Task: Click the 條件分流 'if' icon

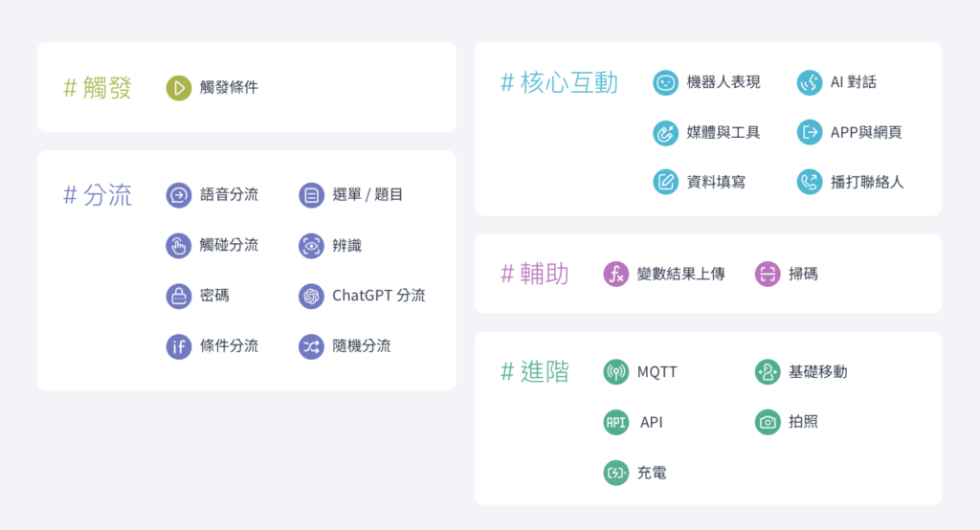Action: pos(179,346)
